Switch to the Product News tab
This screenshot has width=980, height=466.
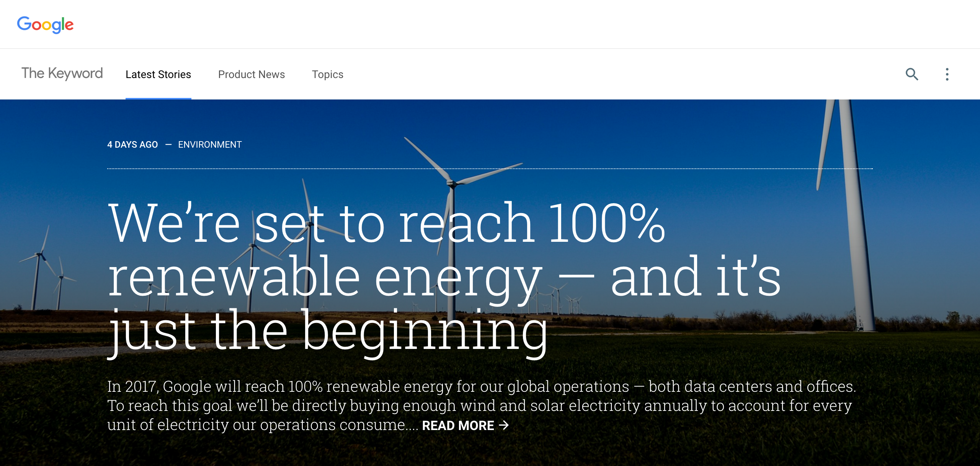click(x=252, y=74)
